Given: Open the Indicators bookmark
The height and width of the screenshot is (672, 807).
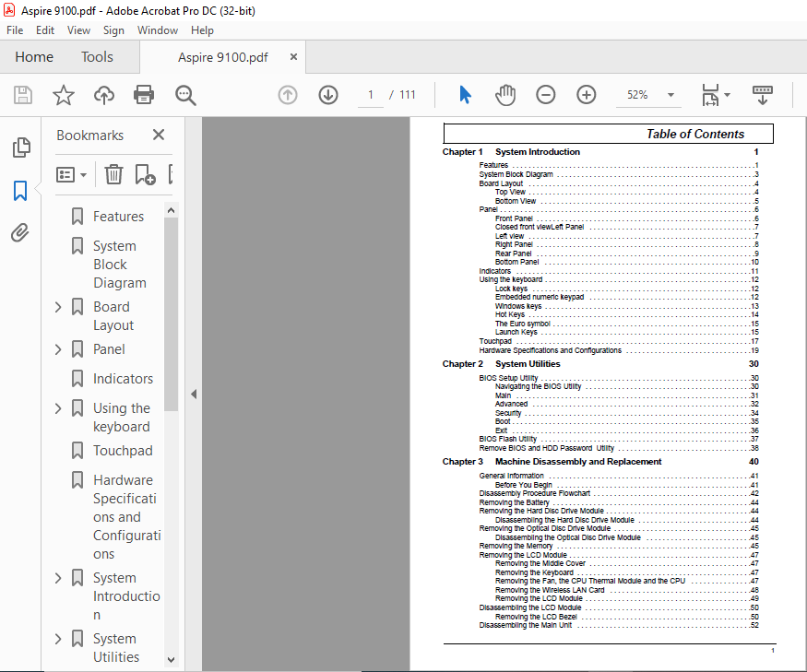Looking at the screenshot, I should (123, 379).
